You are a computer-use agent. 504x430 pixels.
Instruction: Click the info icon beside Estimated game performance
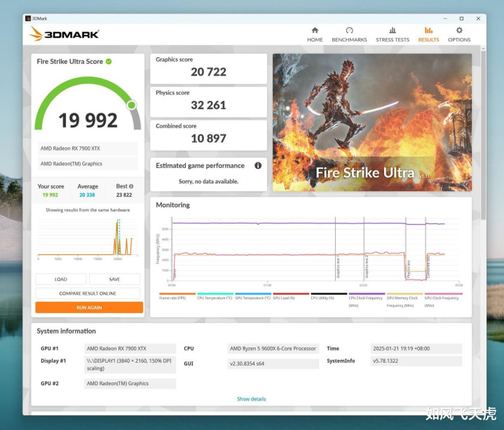pos(258,166)
